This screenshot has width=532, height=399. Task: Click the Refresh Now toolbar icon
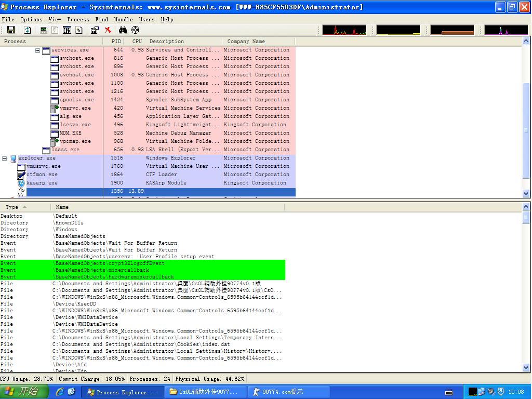point(28,30)
